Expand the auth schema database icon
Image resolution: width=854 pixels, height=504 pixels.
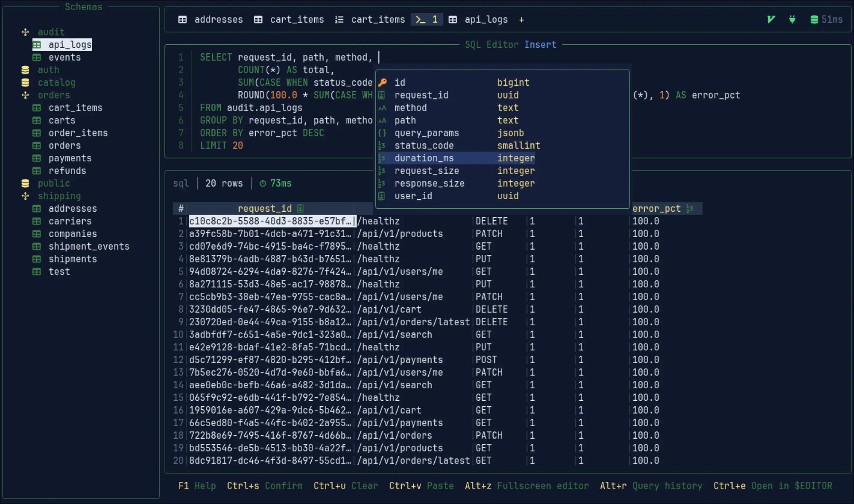click(26, 70)
